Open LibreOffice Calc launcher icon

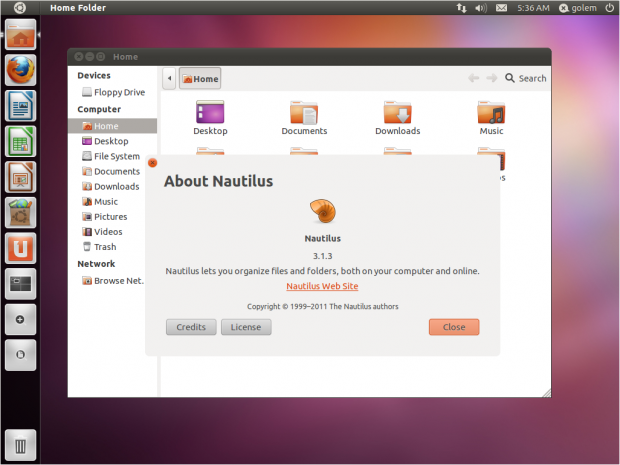pyautogui.click(x=21, y=142)
